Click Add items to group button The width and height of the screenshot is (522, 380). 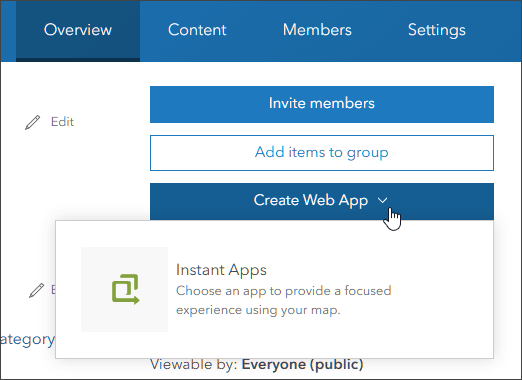[322, 153]
